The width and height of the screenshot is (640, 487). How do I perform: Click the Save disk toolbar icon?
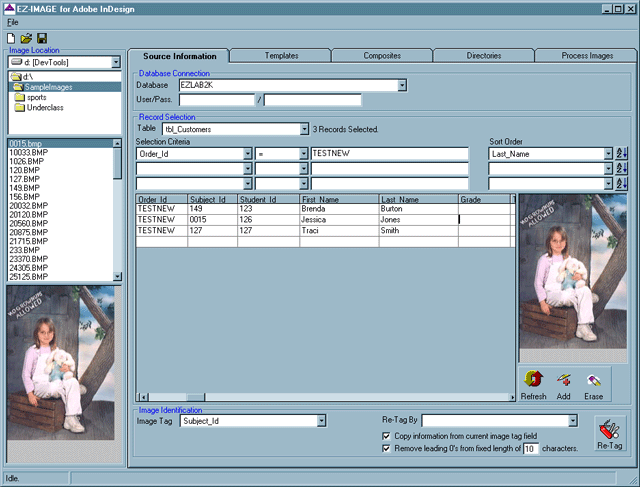(42, 38)
